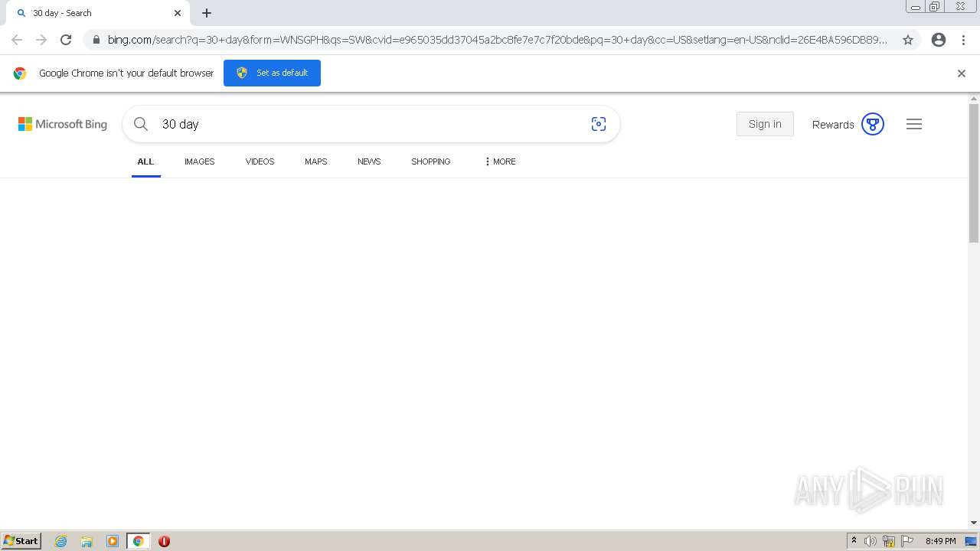Click the scrollbar up arrow
Viewport: 980px width, 551px height.
point(974,99)
